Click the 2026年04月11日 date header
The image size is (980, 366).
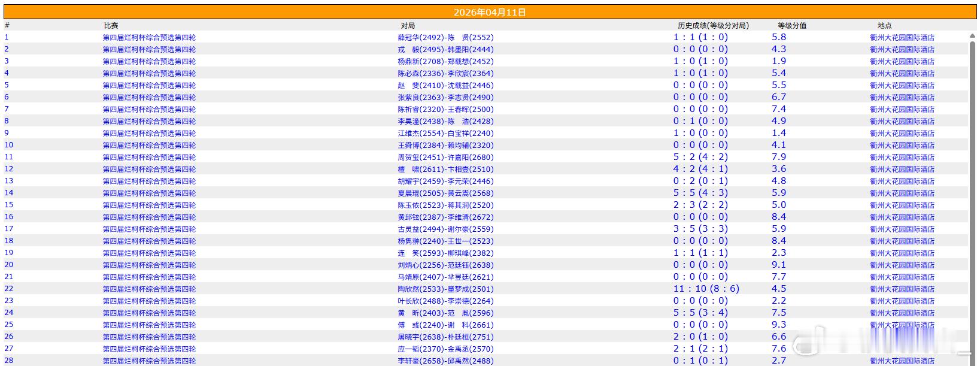pos(490,12)
